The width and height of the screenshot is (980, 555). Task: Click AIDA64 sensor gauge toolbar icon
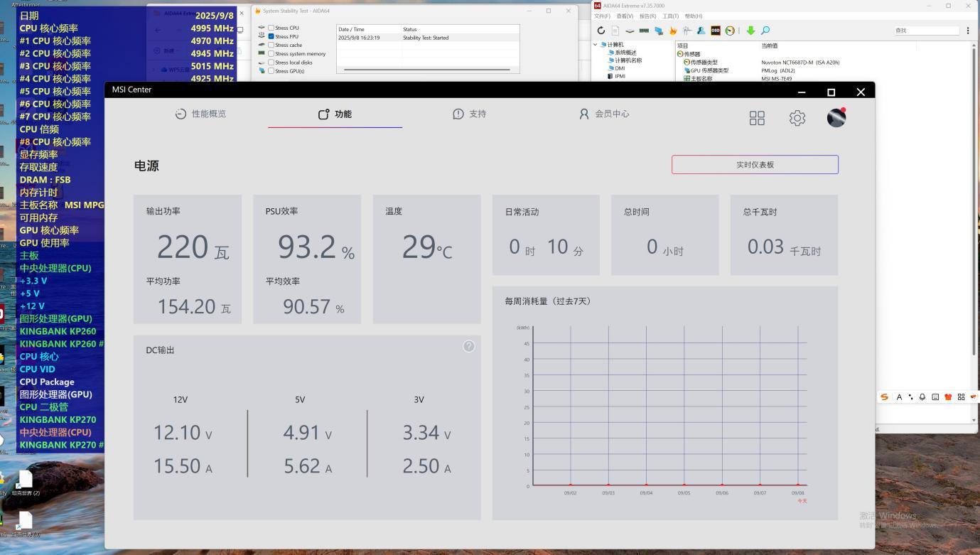(730, 31)
